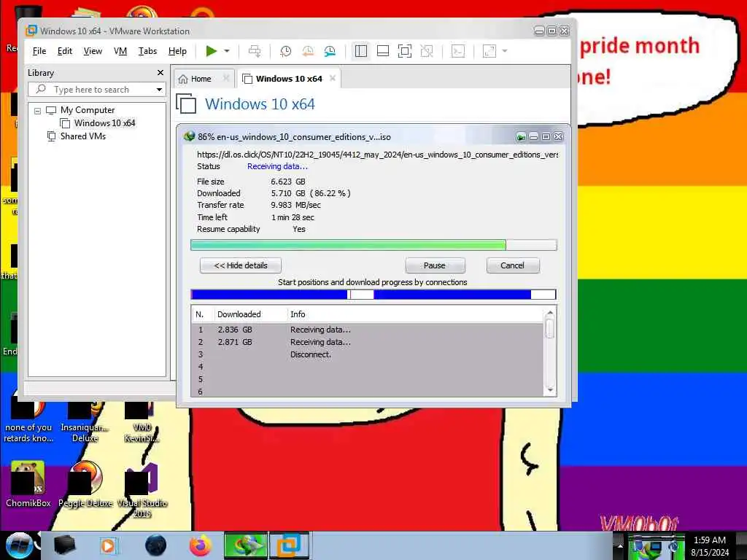Open the Visual Studio 2015 desktop icon

tap(142, 491)
